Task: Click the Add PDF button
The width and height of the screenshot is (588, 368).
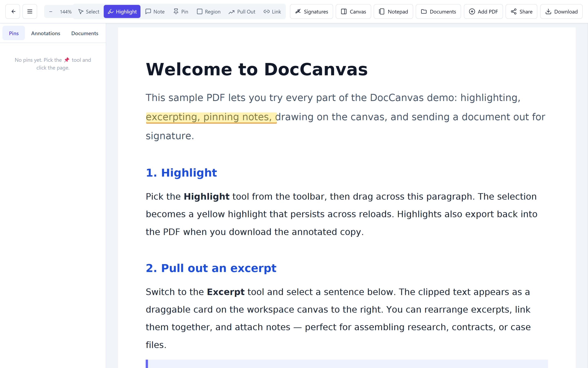Action: click(x=483, y=11)
